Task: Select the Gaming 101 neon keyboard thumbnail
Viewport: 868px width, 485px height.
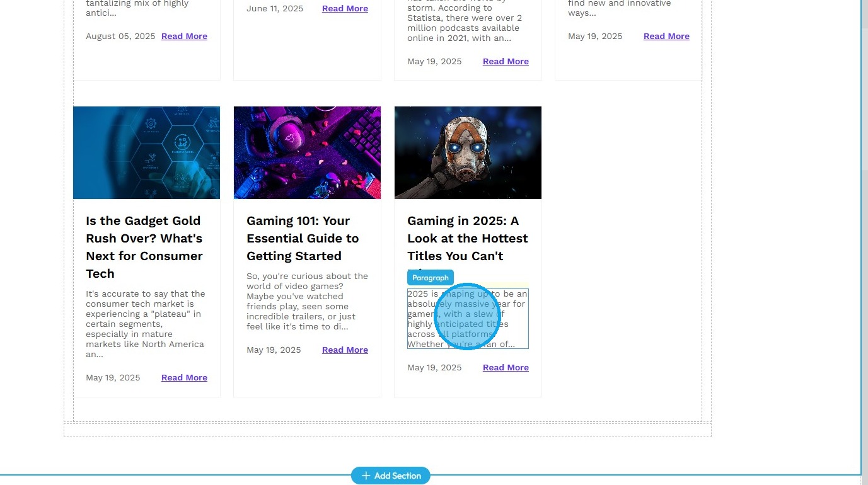Action: (x=307, y=152)
